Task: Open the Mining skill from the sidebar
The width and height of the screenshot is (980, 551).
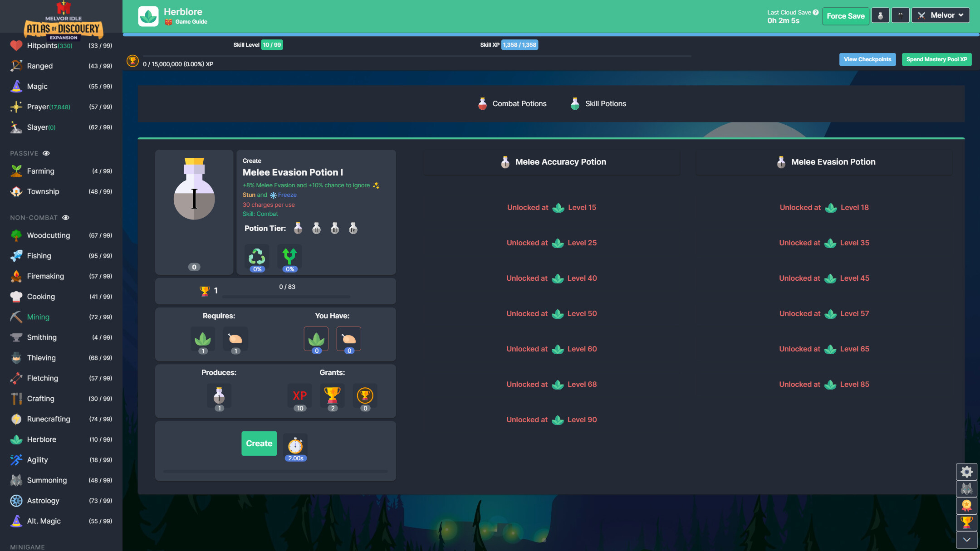Action: click(38, 317)
